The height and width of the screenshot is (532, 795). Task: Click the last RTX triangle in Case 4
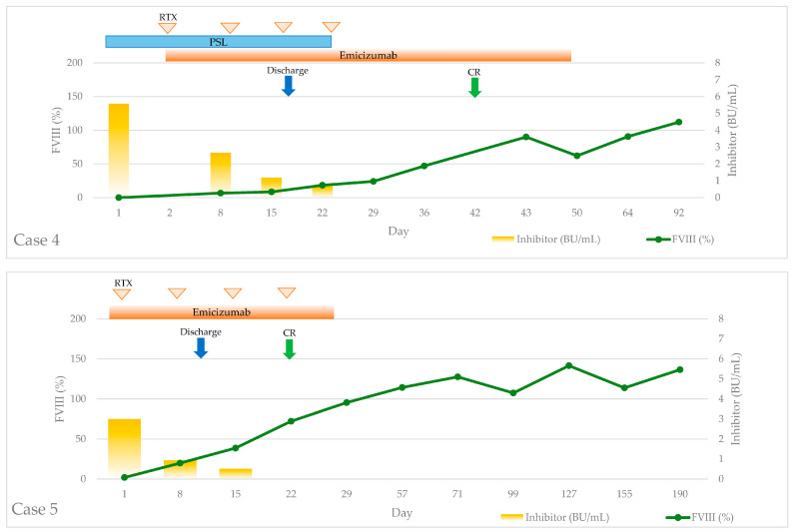(331, 27)
